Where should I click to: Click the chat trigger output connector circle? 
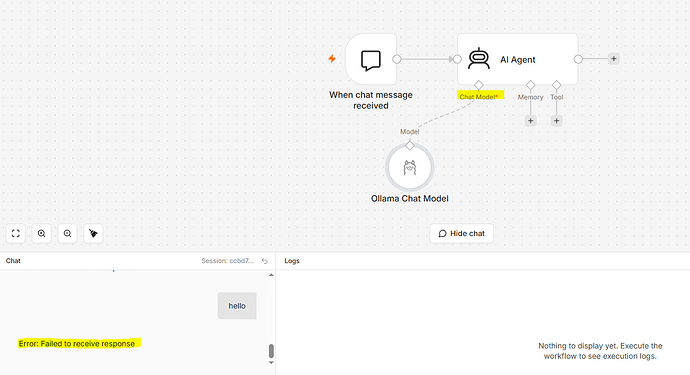point(397,59)
